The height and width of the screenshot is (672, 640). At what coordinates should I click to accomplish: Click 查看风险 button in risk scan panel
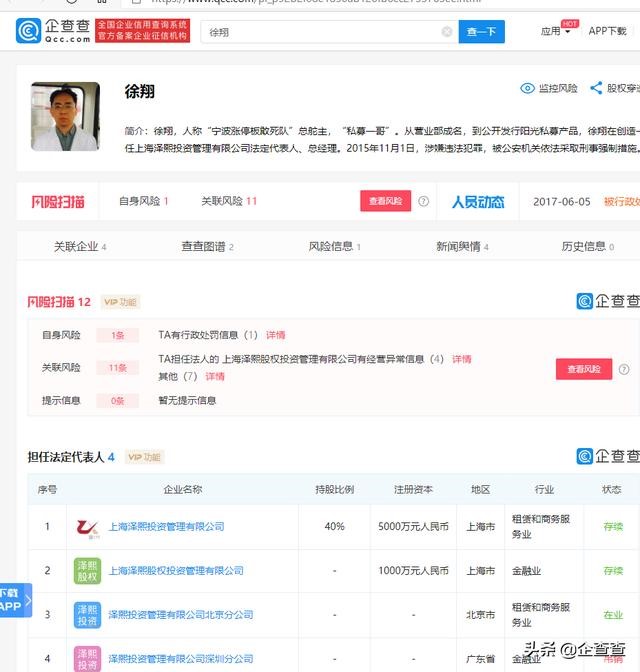pos(584,369)
